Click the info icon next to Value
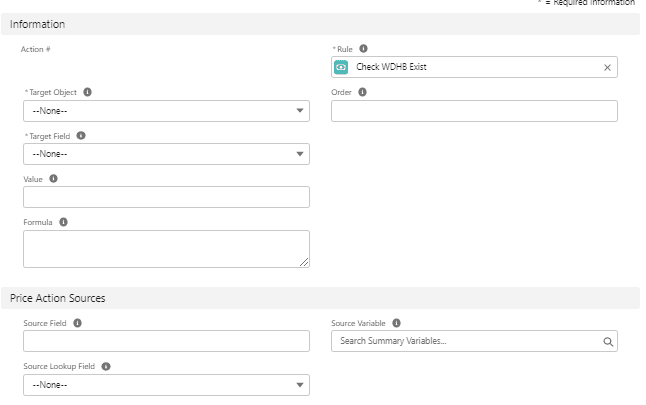This screenshot has height=405, width=646. [53, 179]
